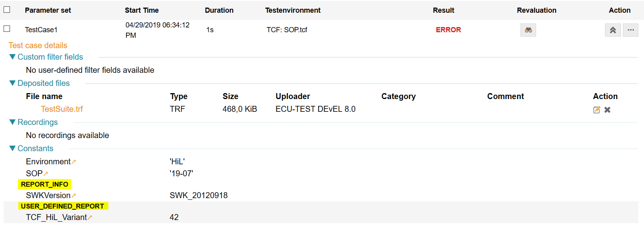Open the three-dots action menu
644x226 pixels.
coord(630,30)
